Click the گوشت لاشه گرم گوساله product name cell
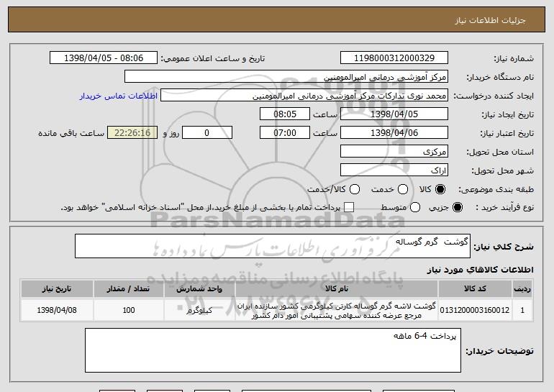Image resolution: width=554 pixels, height=392 pixels. click(337, 310)
